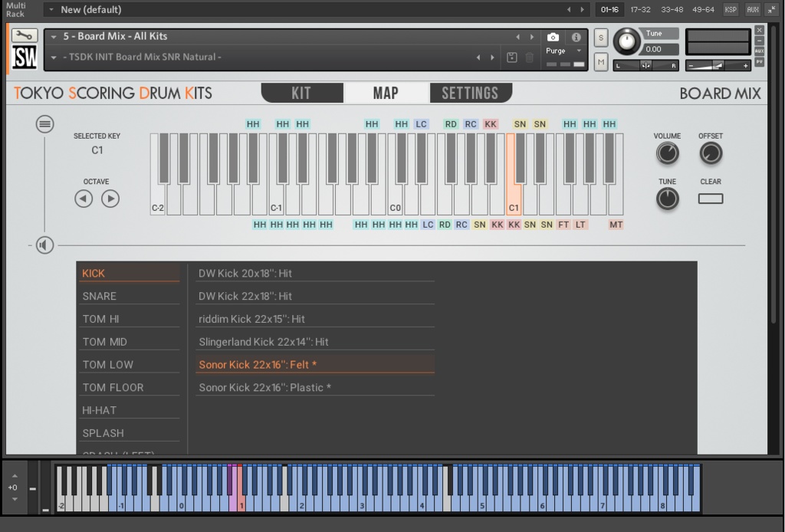Click the ISW logo
Viewport: 785px width, 532px height.
coord(24,57)
